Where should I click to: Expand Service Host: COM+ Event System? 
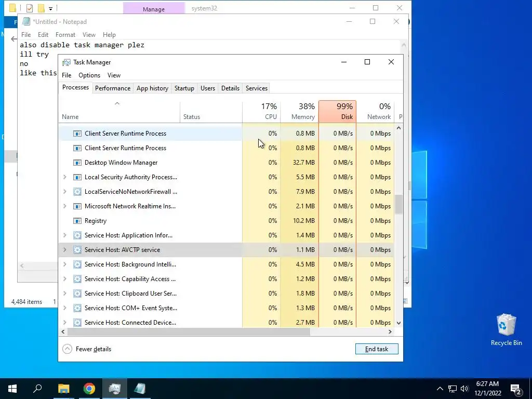(65, 308)
